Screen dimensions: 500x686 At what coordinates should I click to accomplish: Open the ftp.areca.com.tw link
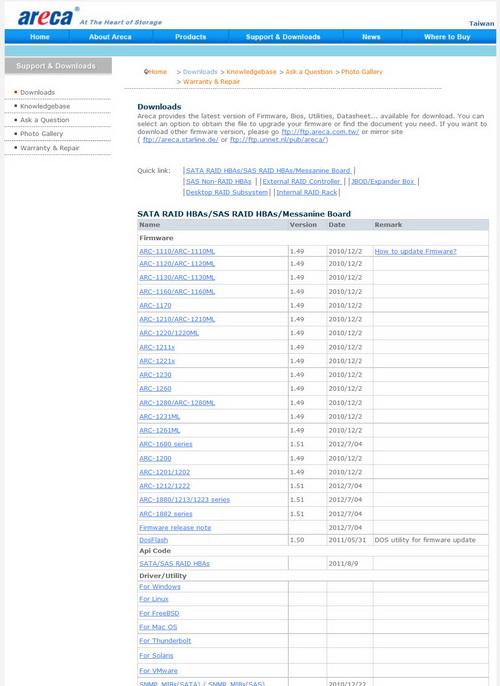(x=320, y=132)
